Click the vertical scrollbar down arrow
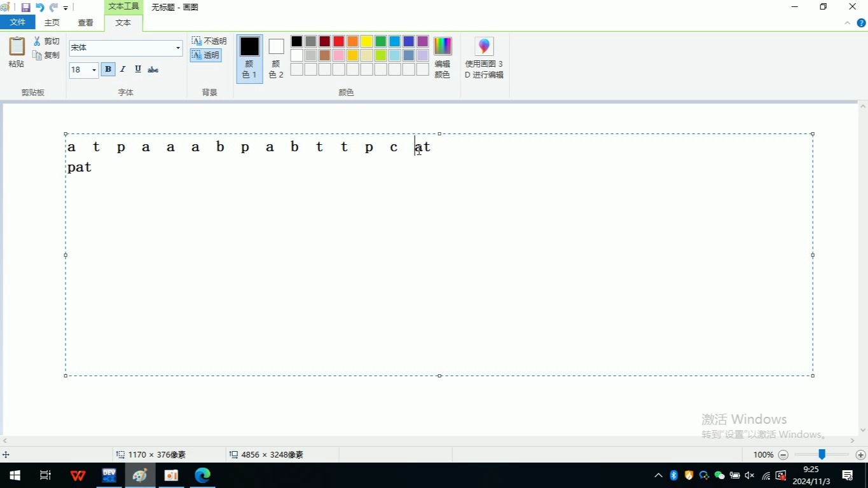Viewport: 868px width, 488px height. tap(863, 430)
